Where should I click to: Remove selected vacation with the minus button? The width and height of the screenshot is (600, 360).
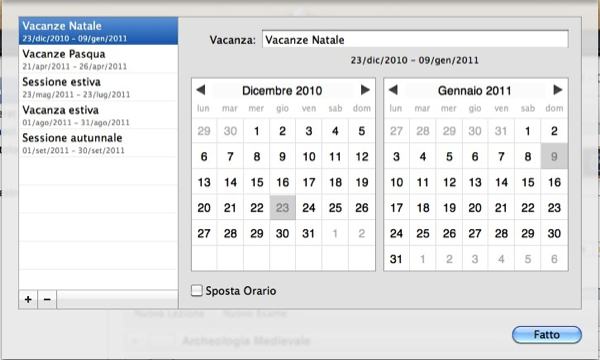pyautogui.click(x=47, y=299)
